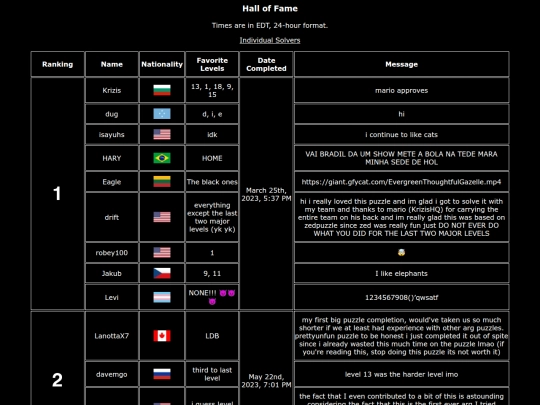Click the 'HOME' favorite levels cell
540x405 pixels.
point(212,158)
